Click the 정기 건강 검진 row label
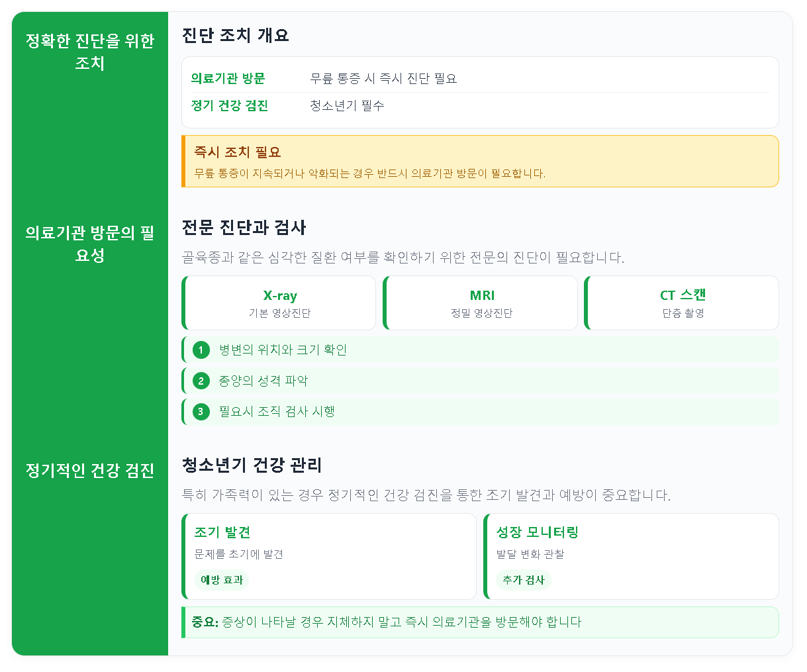Viewport: 807px width, 672px height. [x=230, y=105]
